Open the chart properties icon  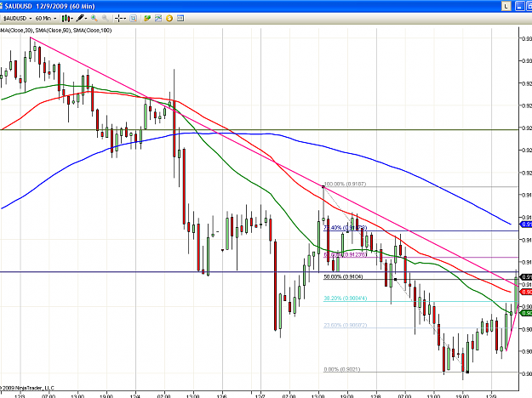pos(180,19)
